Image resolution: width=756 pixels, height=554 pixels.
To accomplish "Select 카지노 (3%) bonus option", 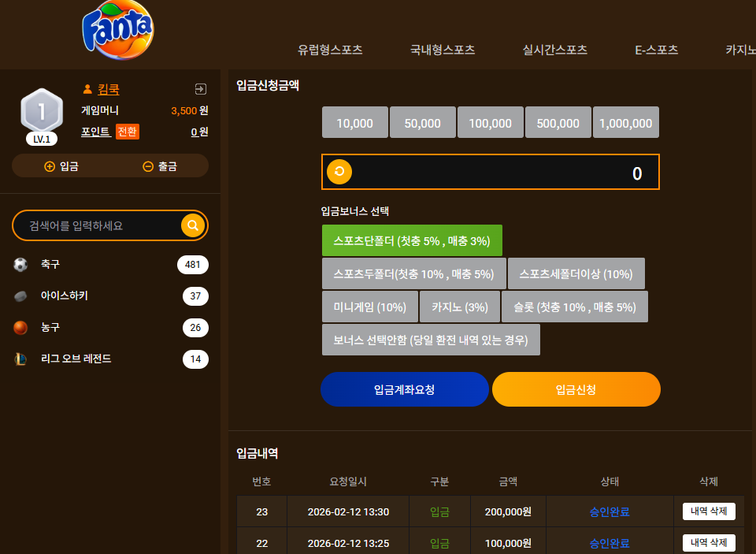I will [460, 307].
